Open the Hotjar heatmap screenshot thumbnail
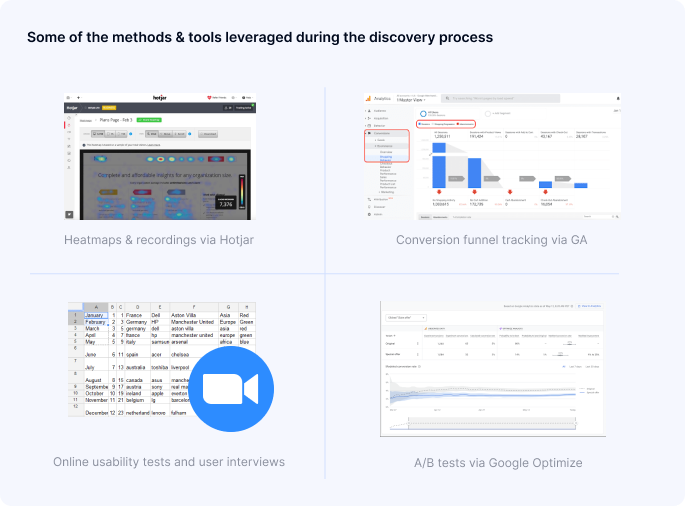Screen dimensions: 685x506 coord(160,156)
